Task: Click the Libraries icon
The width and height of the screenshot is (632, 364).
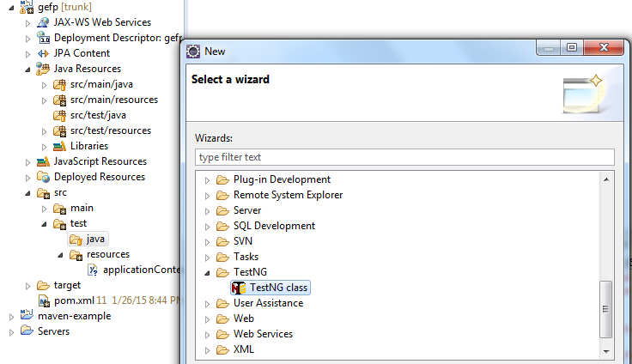Action: pyautogui.click(x=59, y=146)
